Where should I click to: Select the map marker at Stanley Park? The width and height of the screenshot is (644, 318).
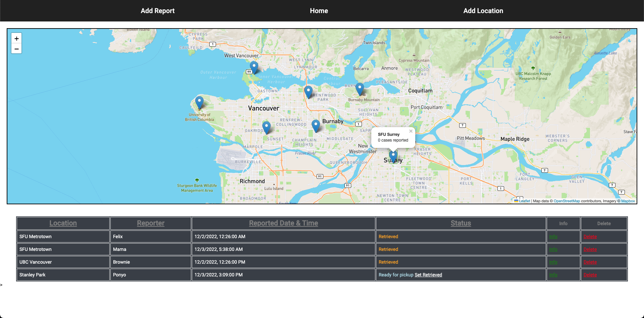(254, 67)
